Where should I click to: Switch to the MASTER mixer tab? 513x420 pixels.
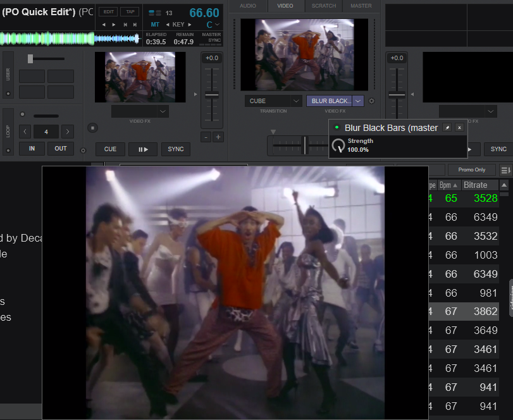coord(361,6)
